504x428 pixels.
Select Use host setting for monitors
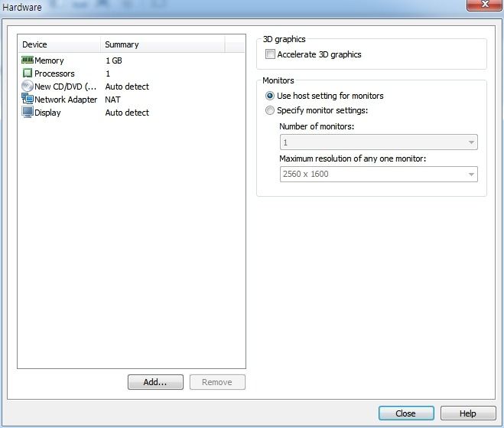(270, 96)
